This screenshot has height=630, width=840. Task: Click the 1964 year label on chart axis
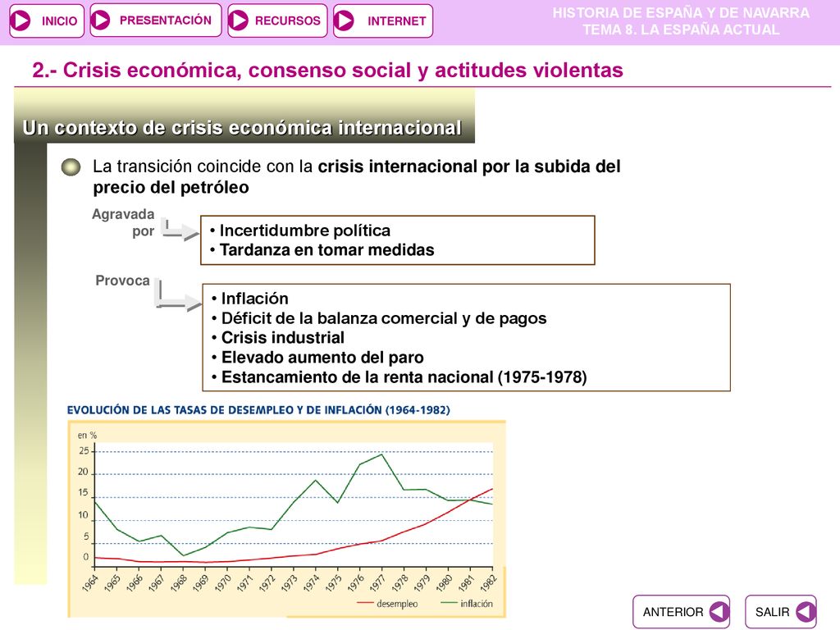90,582
